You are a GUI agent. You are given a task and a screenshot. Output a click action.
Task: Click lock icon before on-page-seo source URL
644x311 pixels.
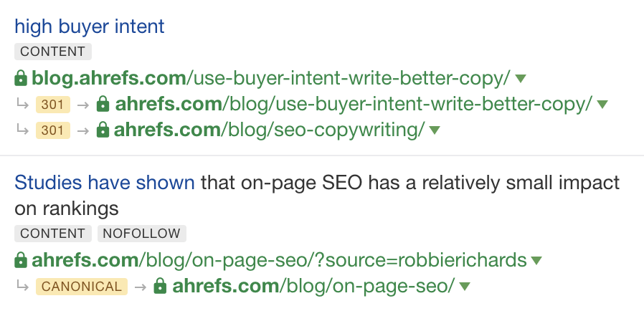click(x=21, y=259)
